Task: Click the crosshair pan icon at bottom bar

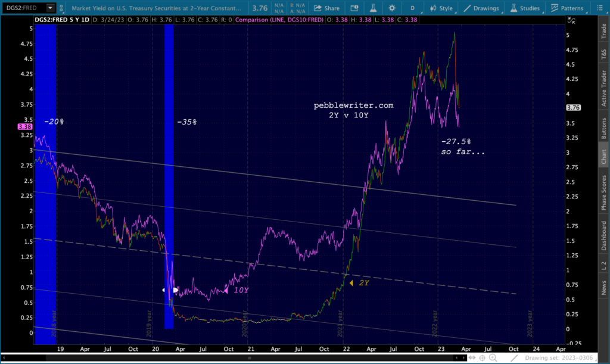Action: 483,358
